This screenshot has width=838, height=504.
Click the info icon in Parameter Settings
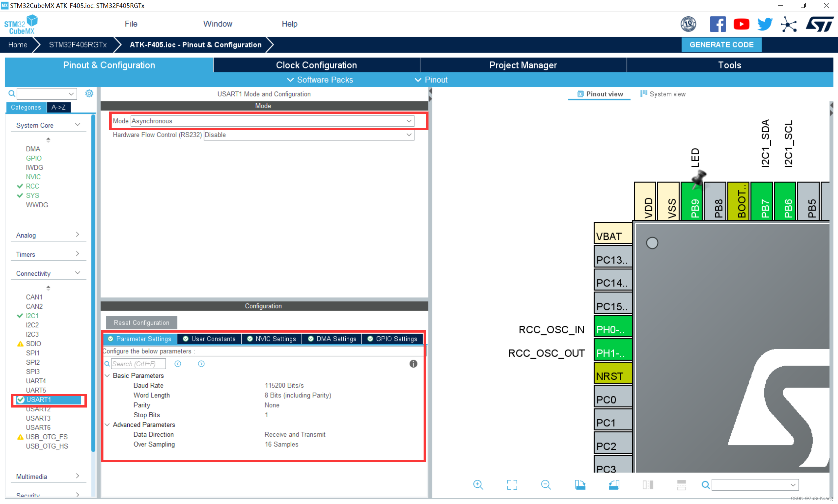click(413, 364)
